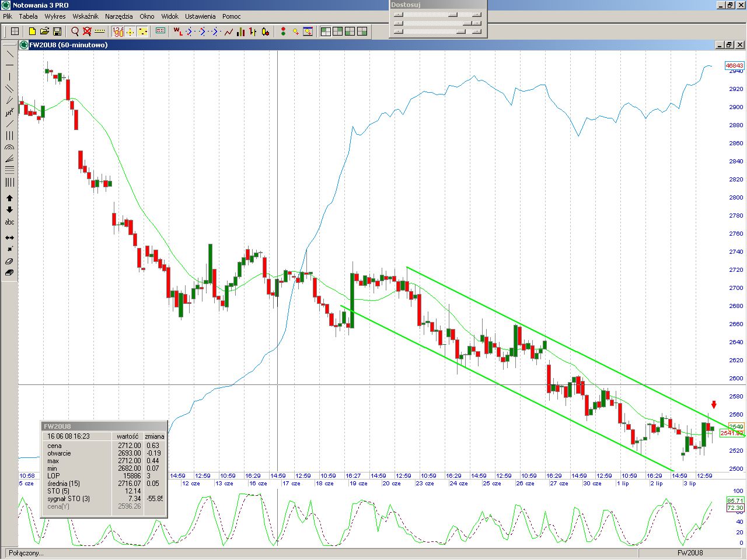Open the Ustawienia menu
This screenshot has height=560, width=747.
coord(200,16)
